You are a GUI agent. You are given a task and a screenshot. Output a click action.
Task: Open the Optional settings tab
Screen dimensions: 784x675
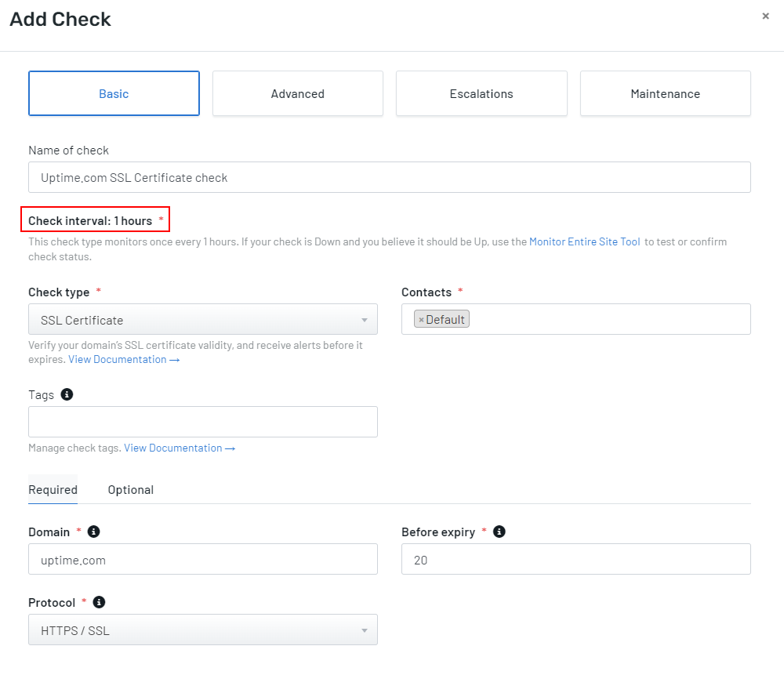tap(130, 489)
